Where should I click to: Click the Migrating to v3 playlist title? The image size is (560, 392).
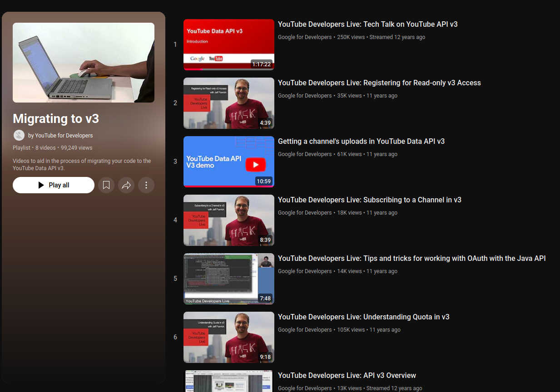coord(56,119)
